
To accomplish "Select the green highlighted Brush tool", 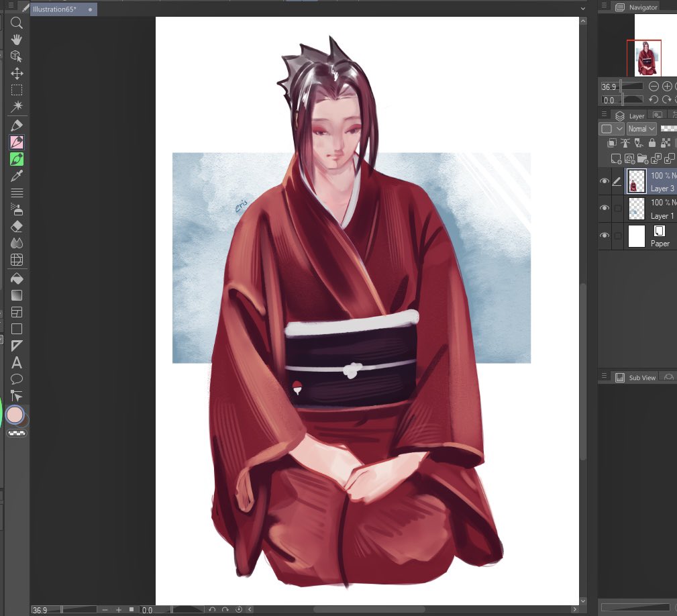I will 16,159.
